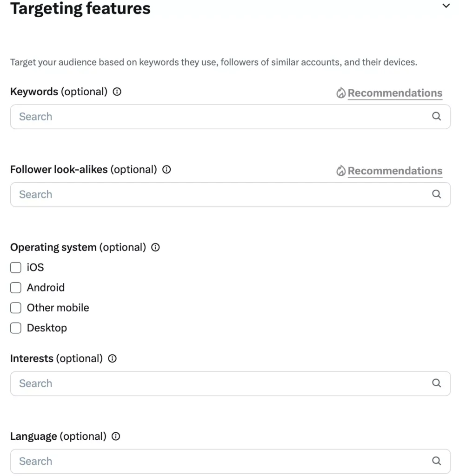
Task: Click the flame icon beside Follower look-alikes Recommendations
Action: [341, 170]
